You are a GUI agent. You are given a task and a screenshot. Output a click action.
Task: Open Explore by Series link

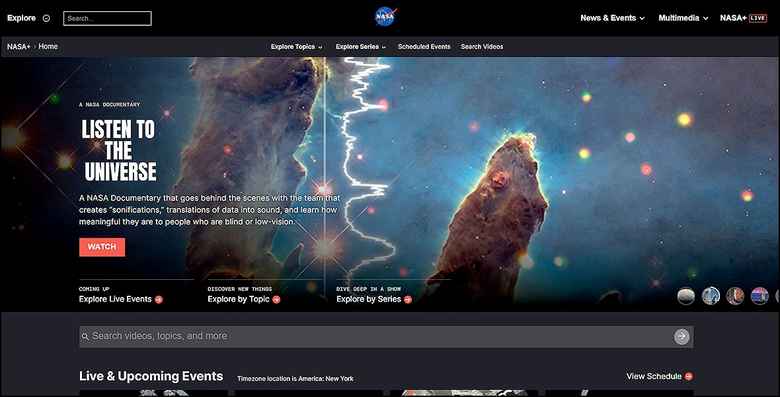pos(369,299)
